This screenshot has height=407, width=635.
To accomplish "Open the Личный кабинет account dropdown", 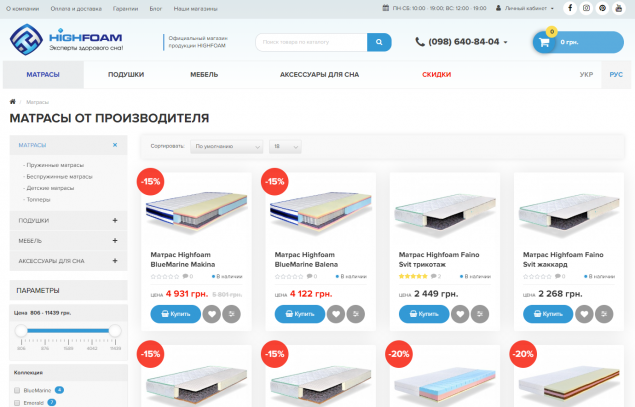I will 524,8.
